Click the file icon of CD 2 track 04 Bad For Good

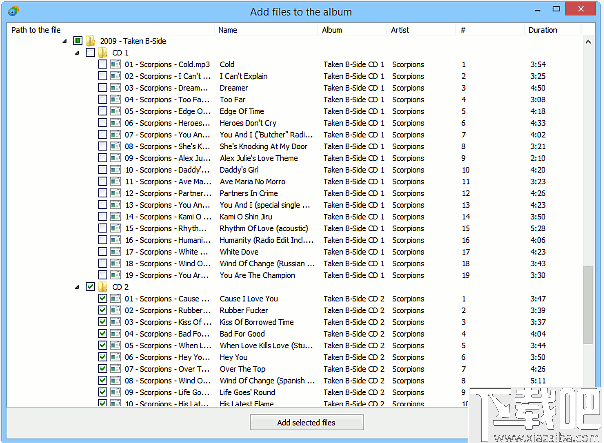click(115, 334)
